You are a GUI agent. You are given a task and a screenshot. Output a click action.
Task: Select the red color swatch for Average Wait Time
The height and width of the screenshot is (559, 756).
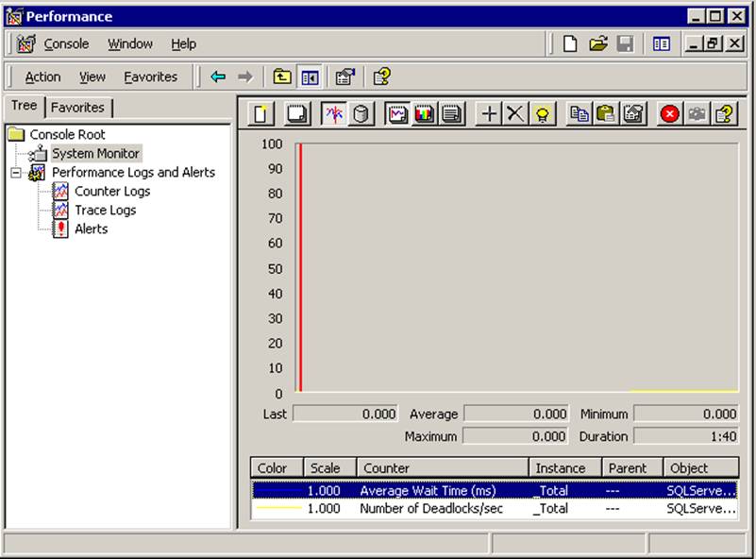[274, 489]
